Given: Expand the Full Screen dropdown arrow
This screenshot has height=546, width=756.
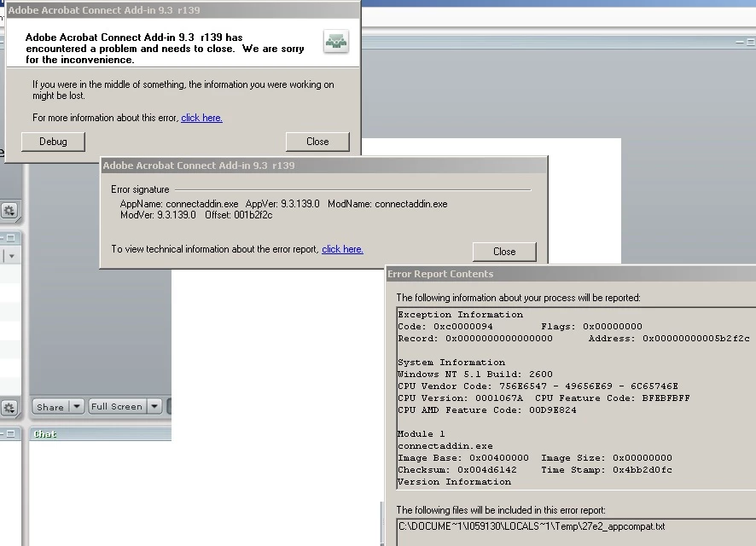Looking at the screenshot, I should [x=154, y=407].
